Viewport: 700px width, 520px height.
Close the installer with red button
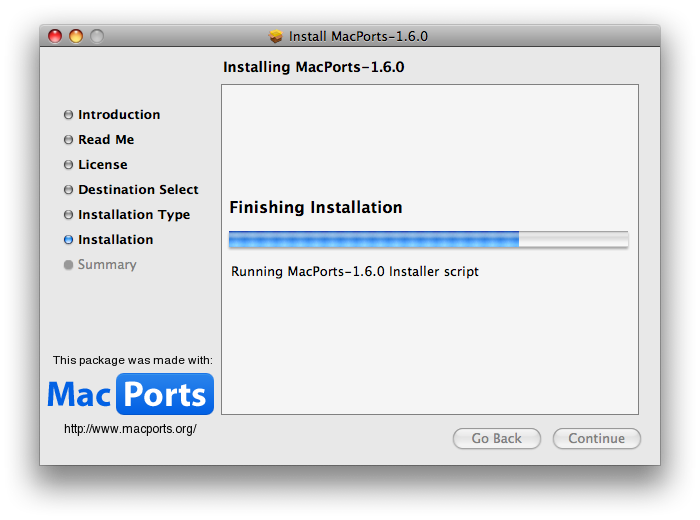click(x=55, y=36)
